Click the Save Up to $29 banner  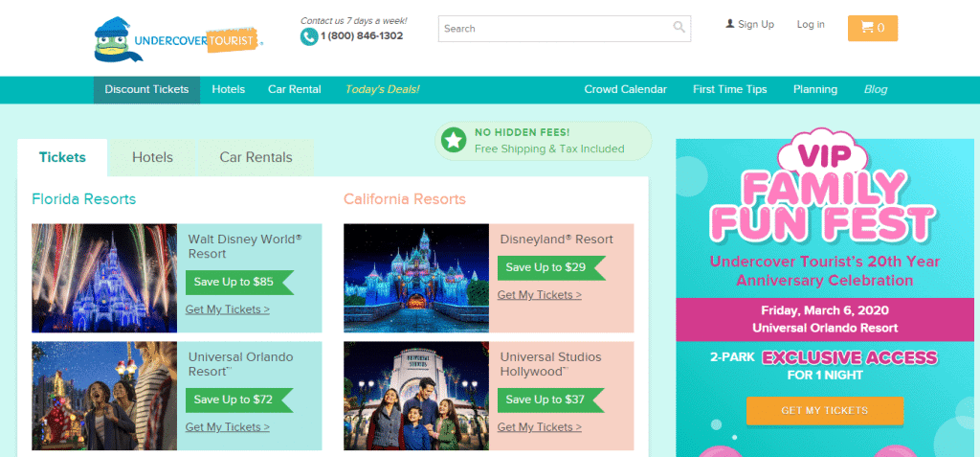click(x=551, y=268)
